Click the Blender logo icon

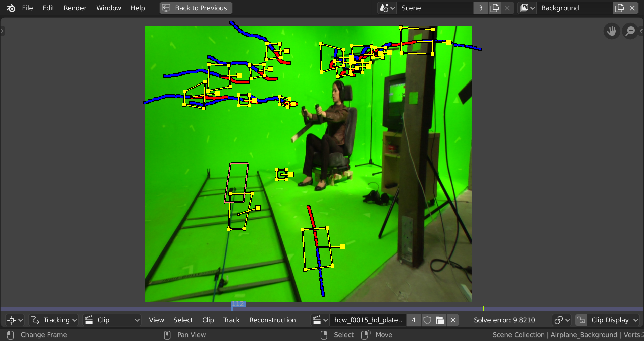(10, 8)
